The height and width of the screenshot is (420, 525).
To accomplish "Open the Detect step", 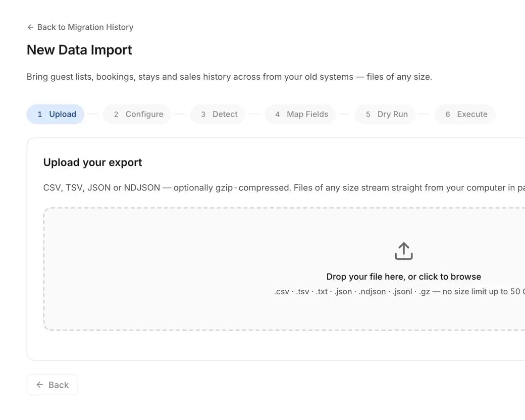I will tap(218, 114).
